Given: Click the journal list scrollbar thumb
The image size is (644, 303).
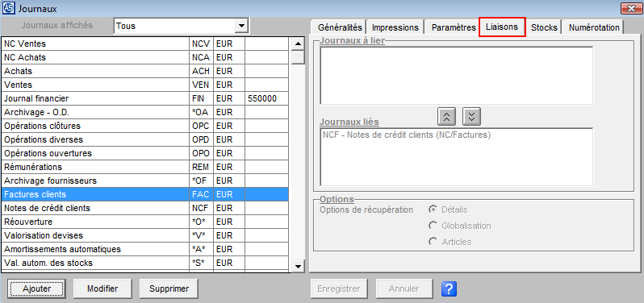Looking at the screenshot, I should point(298,56).
